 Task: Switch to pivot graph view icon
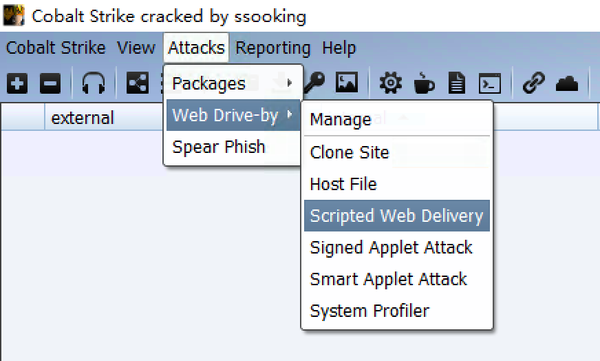click(x=137, y=83)
